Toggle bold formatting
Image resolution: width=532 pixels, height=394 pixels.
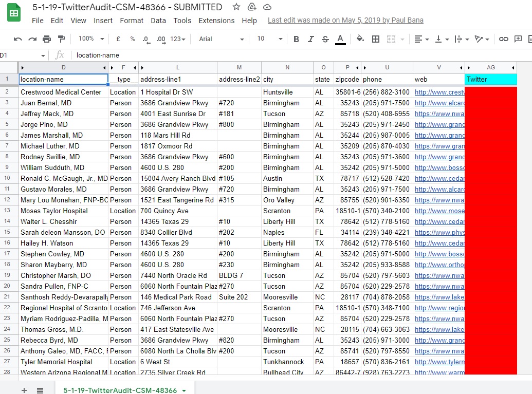click(x=296, y=39)
